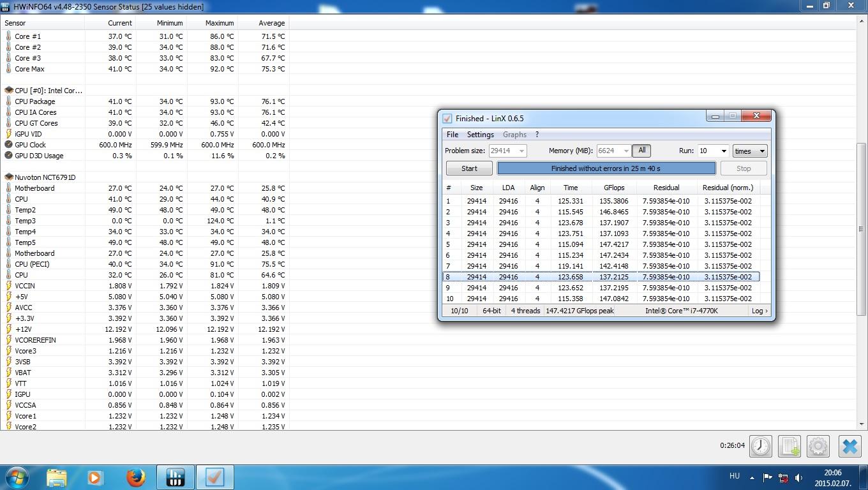The image size is (868, 490).
Task: Open LinX ? help menu
Action: (537, 135)
